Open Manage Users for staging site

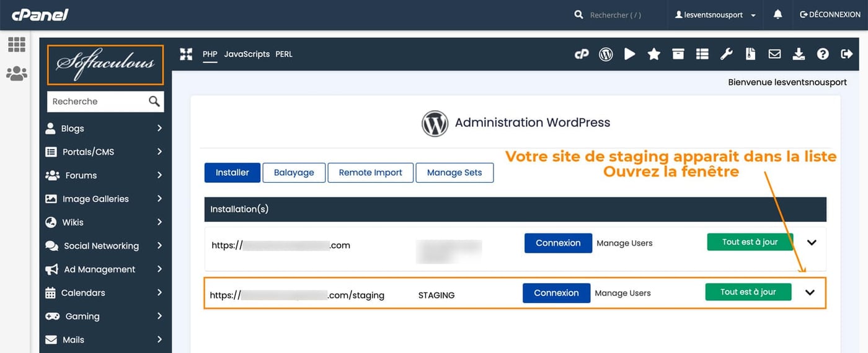click(622, 293)
